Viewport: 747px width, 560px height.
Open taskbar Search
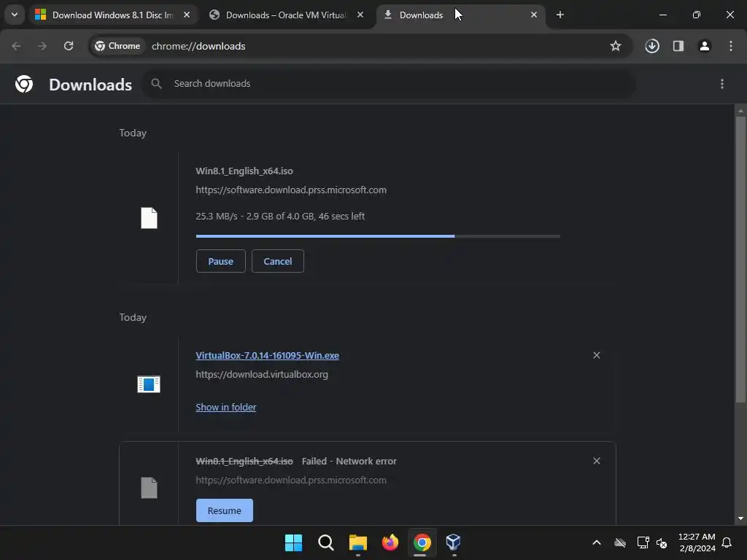coord(326,542)
